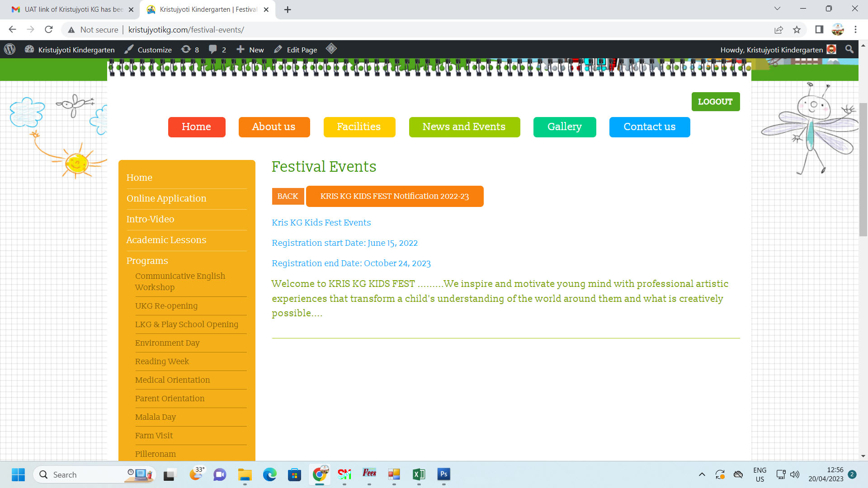
Task: Go back with browser back arrow
Action: click(x=12, y=30)
